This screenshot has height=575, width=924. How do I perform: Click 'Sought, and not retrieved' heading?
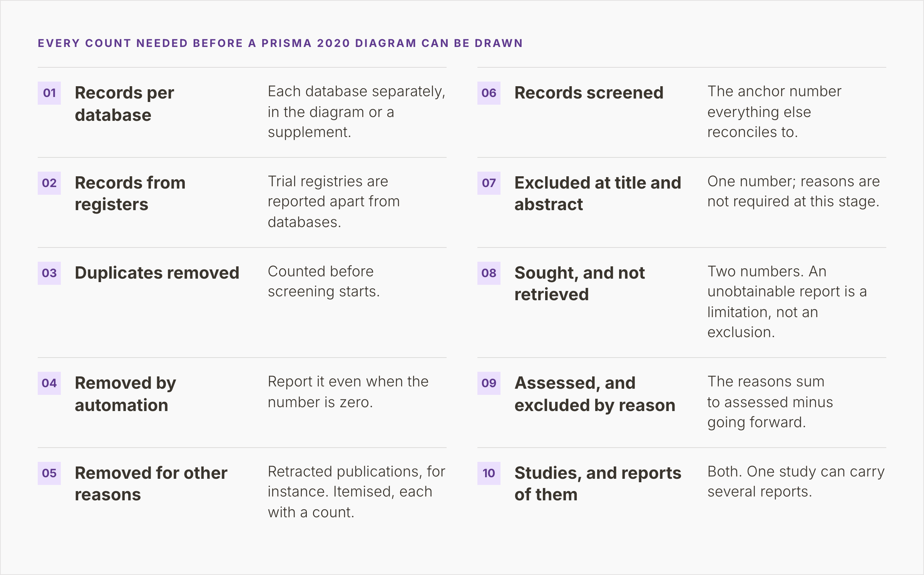coord(579,284)
